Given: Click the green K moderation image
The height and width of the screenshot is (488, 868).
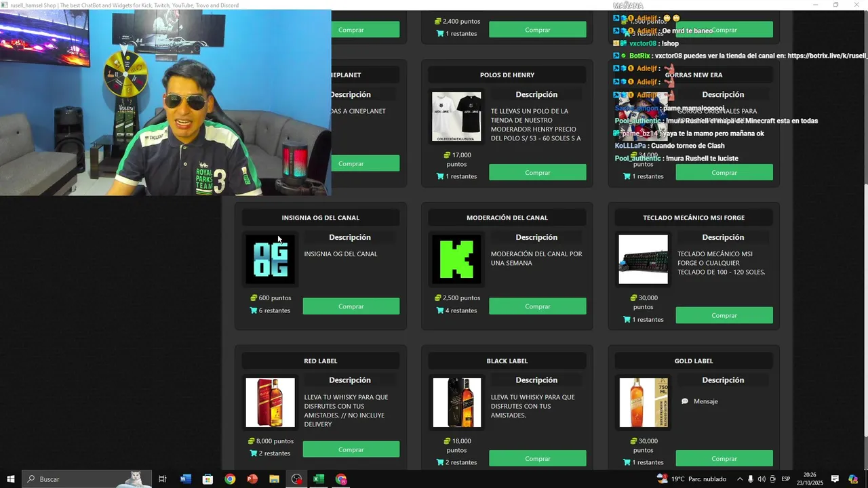Looking at the screenshot, I should (457, 260).
